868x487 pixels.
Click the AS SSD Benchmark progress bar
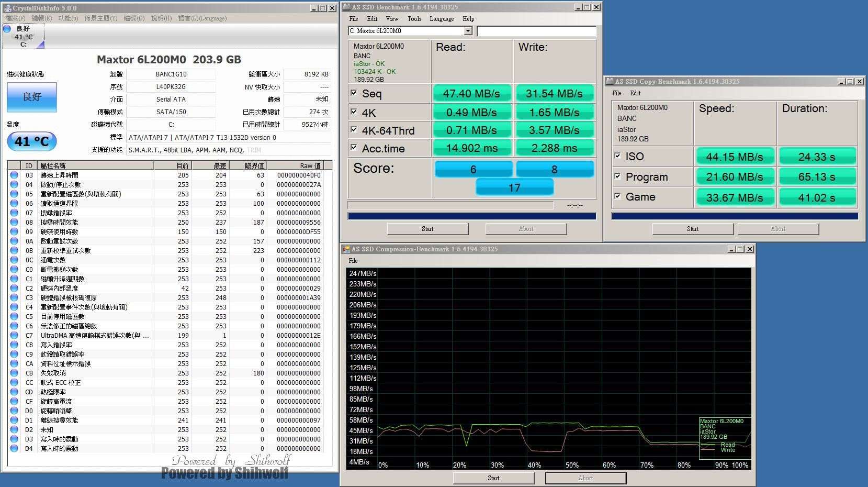point(472,216)
